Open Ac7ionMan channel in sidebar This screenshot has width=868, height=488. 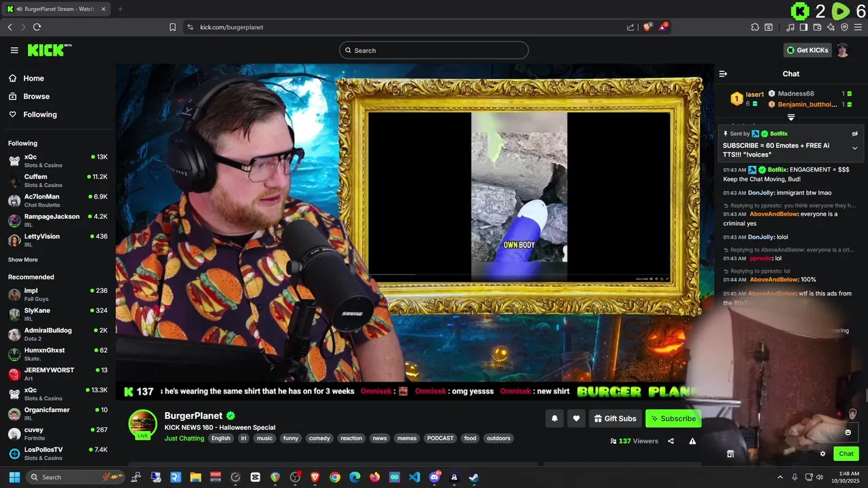58,201
